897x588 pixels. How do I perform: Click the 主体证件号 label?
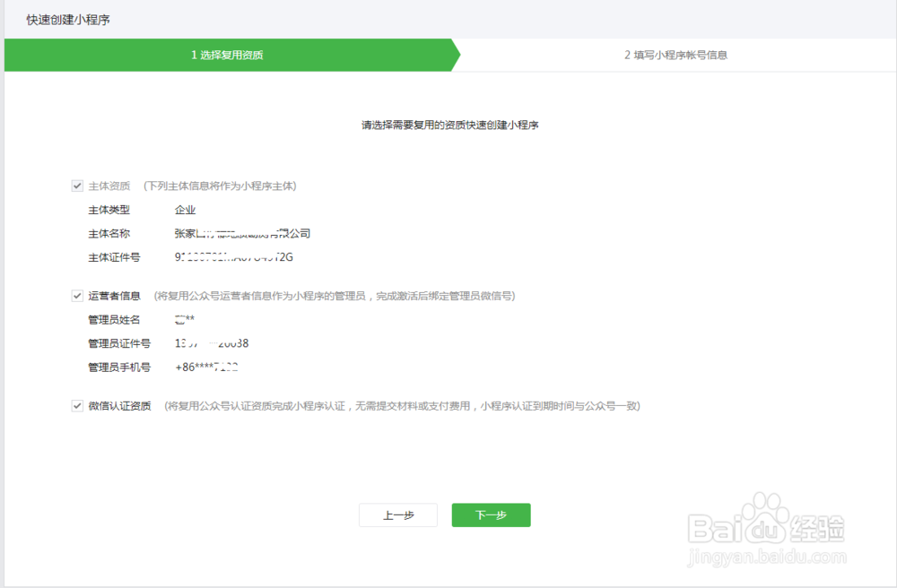114,257
